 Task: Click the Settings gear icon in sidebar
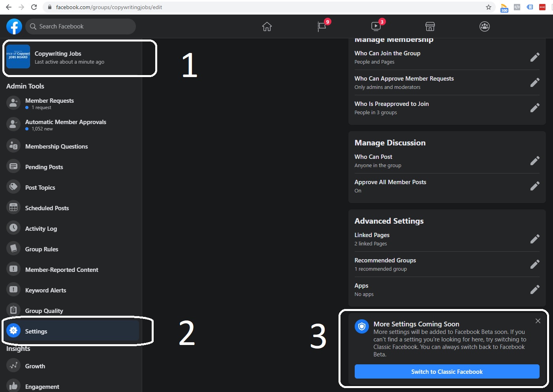tap(13, 330)
